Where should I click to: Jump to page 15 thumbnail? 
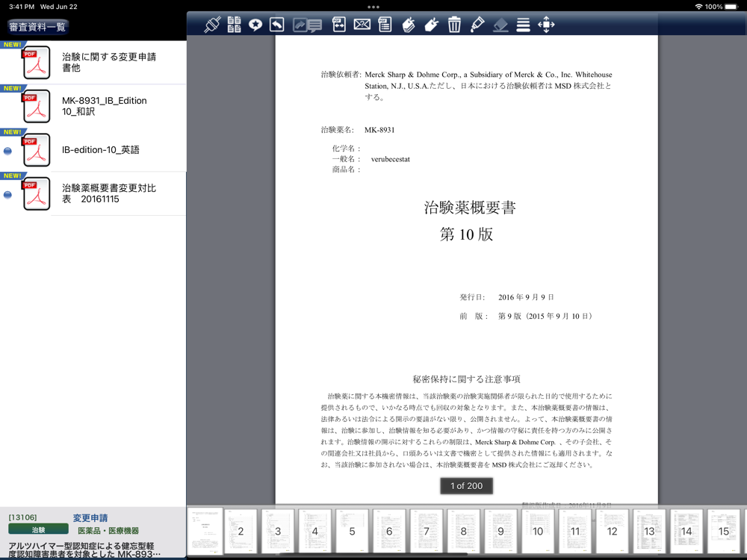[724, 531]
